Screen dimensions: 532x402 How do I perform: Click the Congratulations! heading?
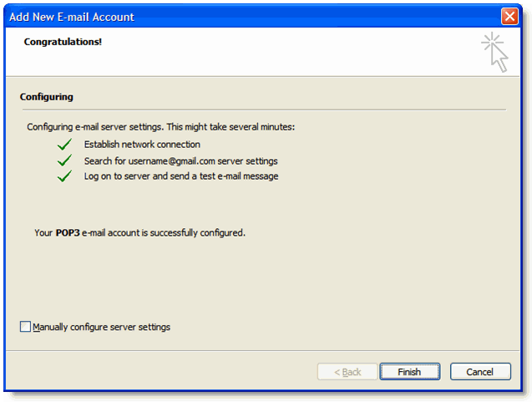tap(63, 42)
